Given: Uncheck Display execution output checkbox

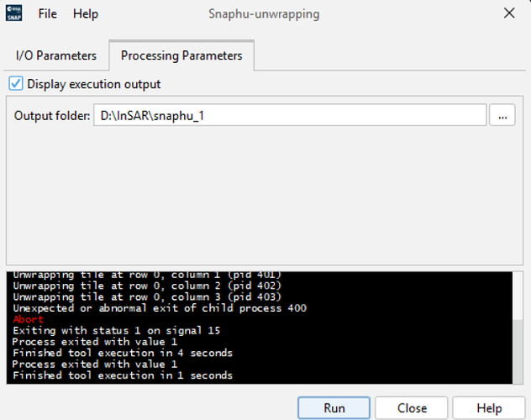Looking at the screenshot, I should 16,84.
